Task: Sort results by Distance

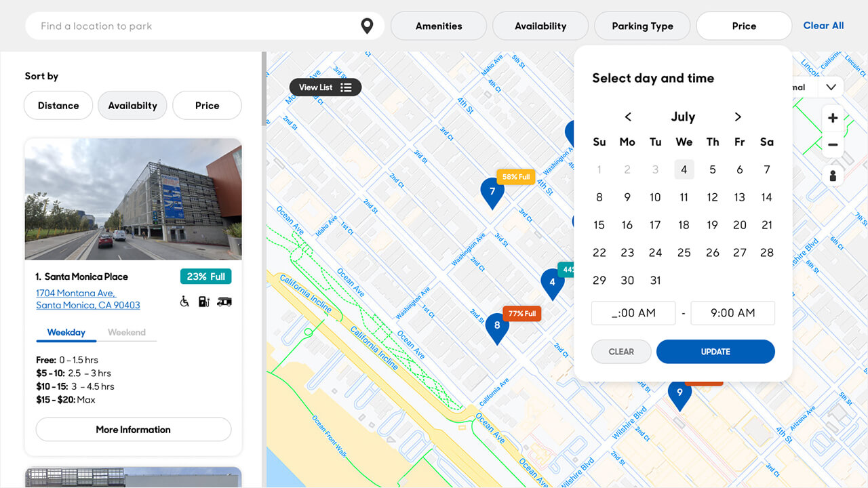Action: click(58, 106)
